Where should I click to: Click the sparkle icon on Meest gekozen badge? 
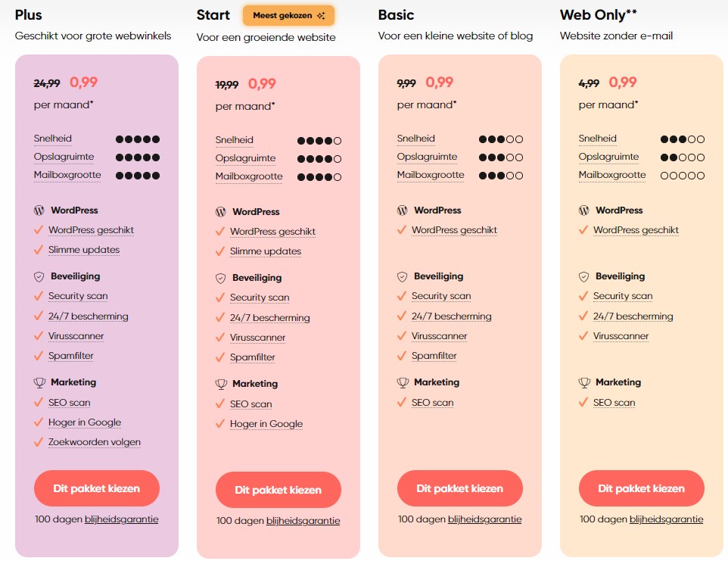(322, 16)
